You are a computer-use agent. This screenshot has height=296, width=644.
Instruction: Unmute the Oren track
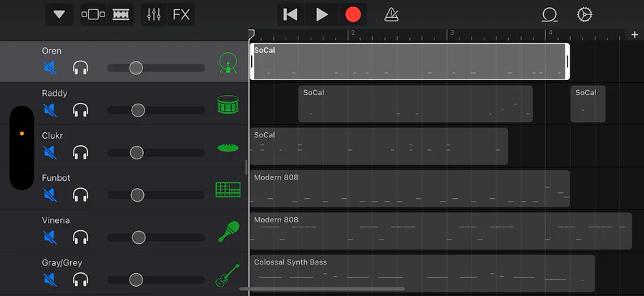(50, 68)
